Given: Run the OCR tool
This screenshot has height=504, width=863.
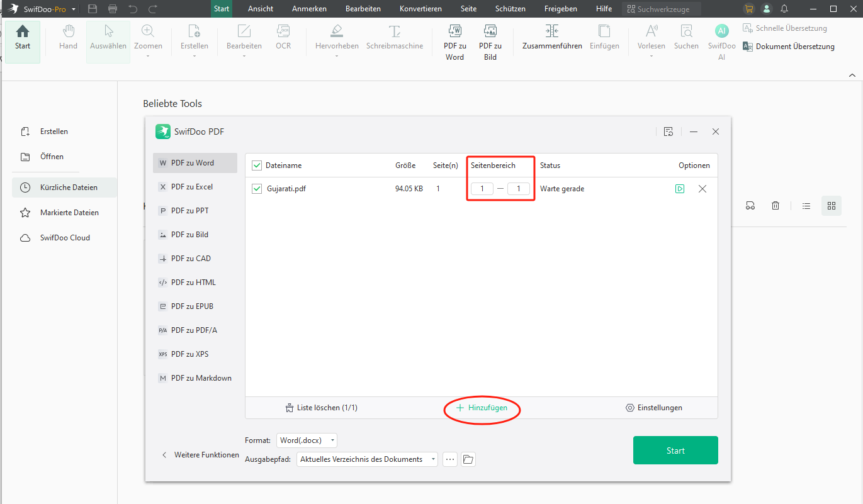Looking at the screenshot, I should tap(283, 38).
